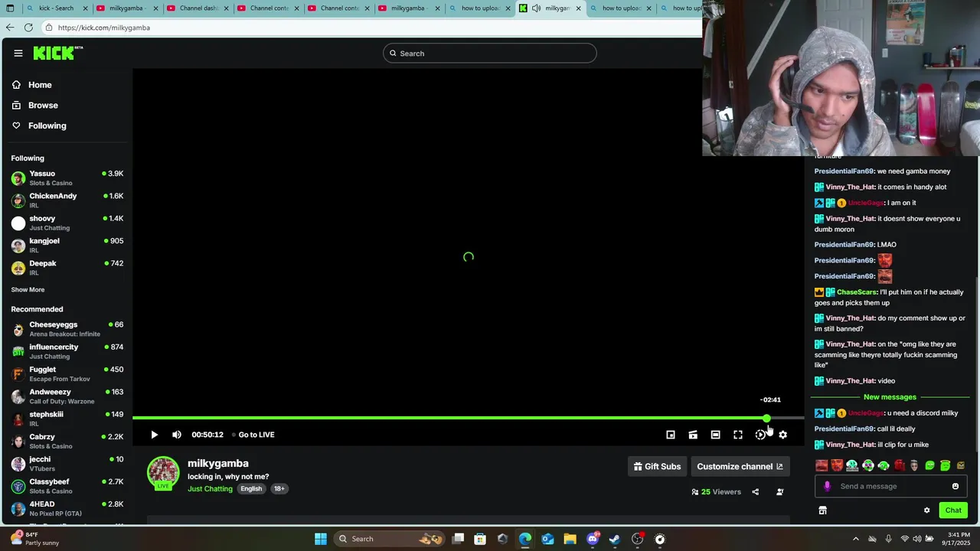Open the chat shop icon
980x551 pixels.
tap(822, 510)
